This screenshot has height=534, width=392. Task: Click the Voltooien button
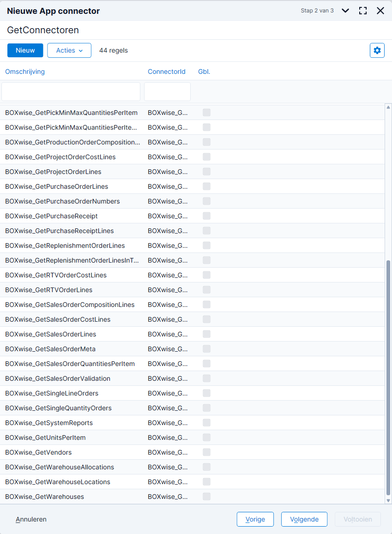[358, 519]
